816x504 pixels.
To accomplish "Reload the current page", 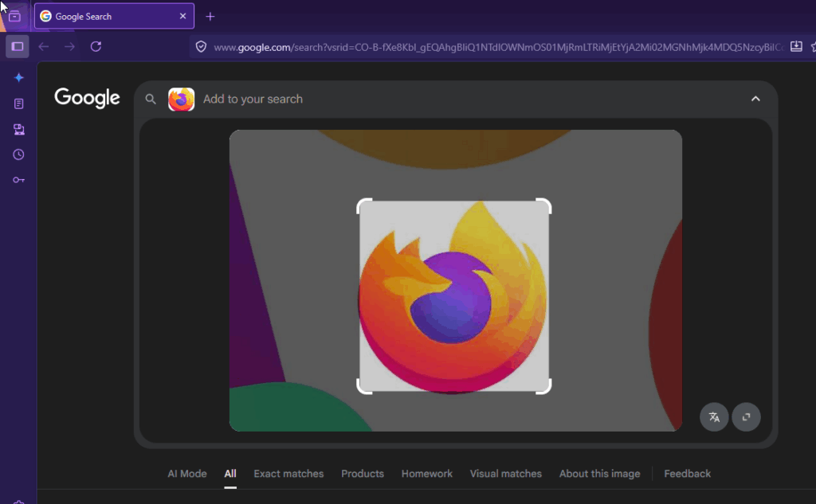I will pos(96,47).
